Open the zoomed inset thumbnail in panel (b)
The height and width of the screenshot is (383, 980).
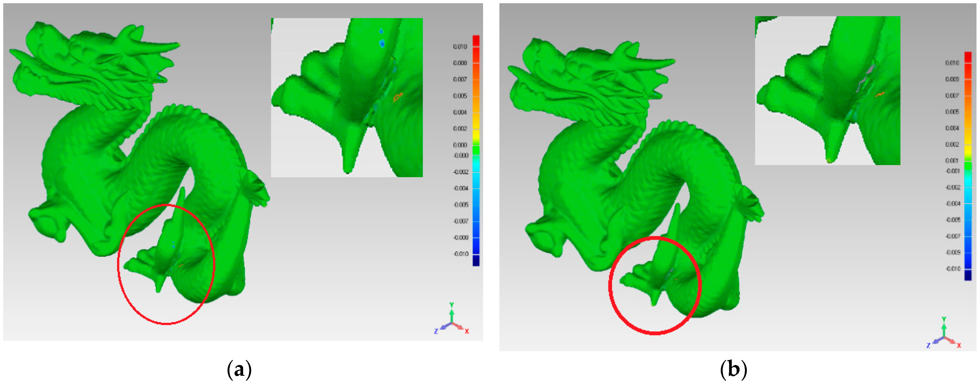tap(828, 90)
